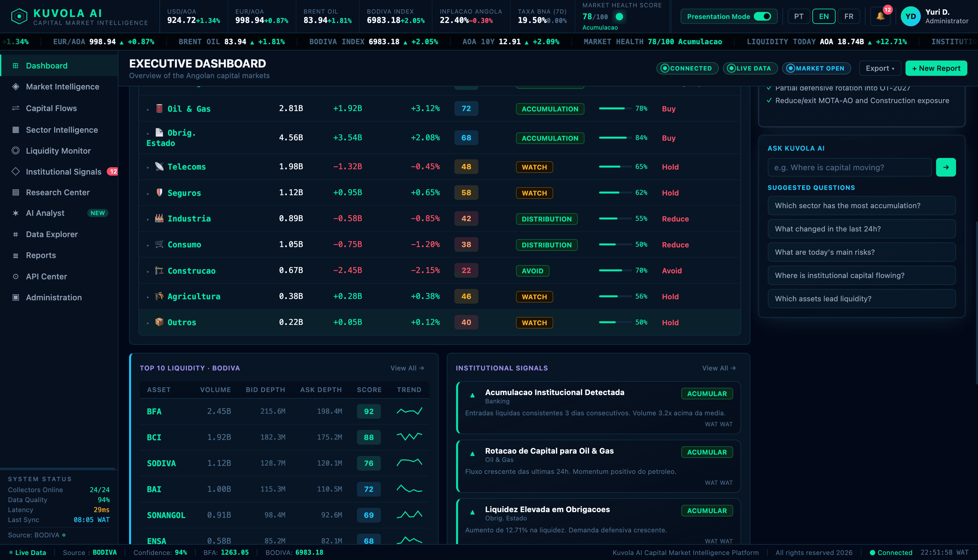This screenshot has height=560, width=978.
Task: Click the API Center icon
Action: point(16,277)
